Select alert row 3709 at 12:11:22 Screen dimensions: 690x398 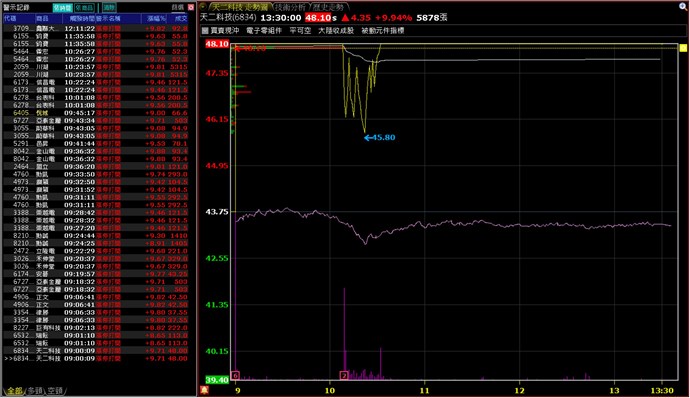click(x=95, y=29)
